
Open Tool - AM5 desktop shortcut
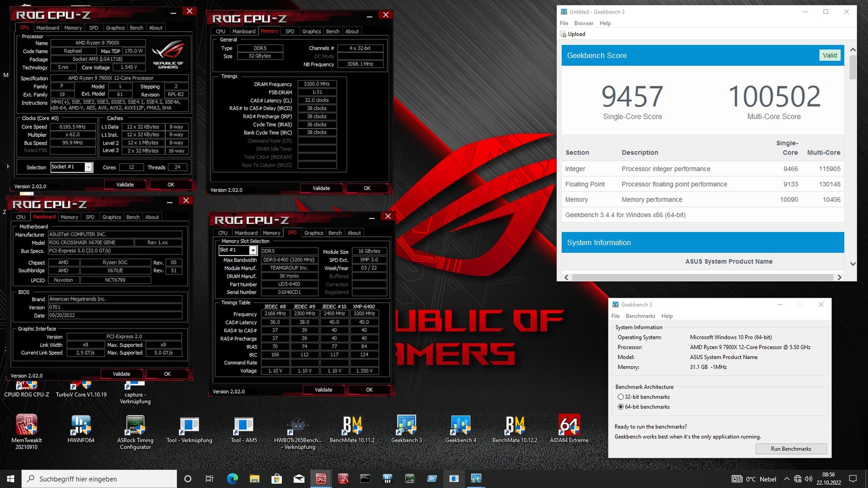[x=244, y=428]
